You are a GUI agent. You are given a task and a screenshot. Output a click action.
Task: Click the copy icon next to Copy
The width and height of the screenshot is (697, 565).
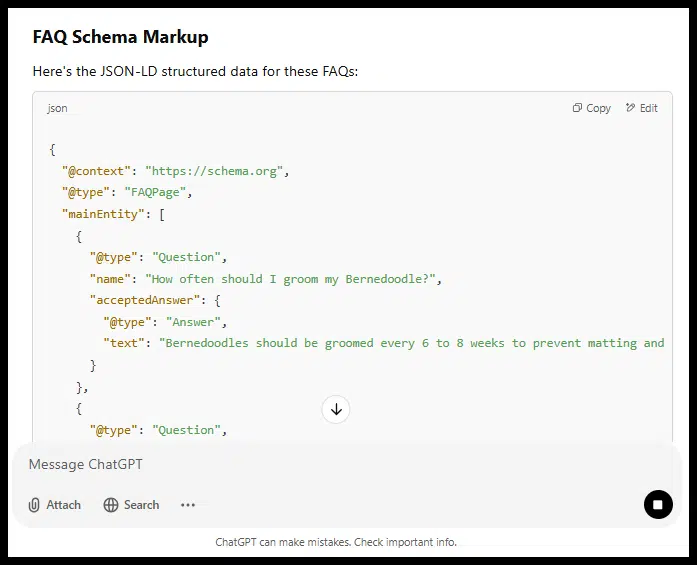click(577, 108)
